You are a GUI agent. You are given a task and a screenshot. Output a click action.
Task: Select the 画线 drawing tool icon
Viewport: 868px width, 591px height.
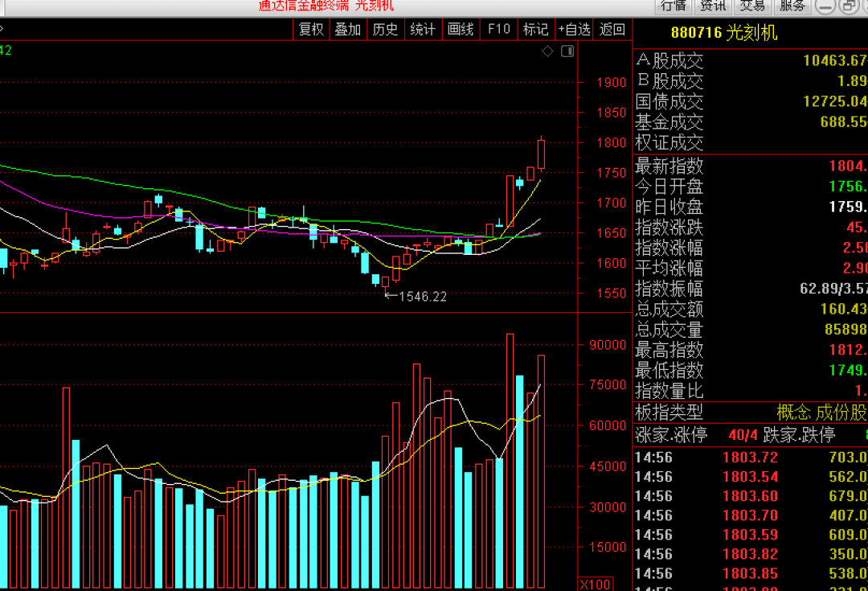pyautogui.click(x=460, y=28)
